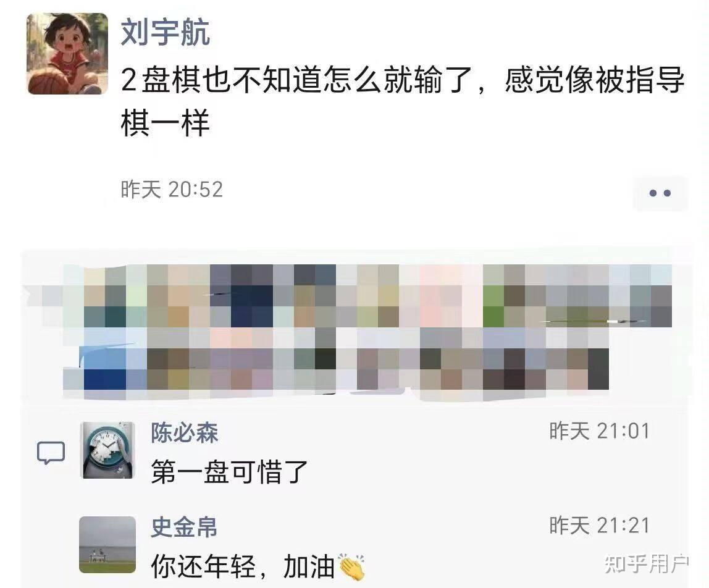The width and height of the screenshot is (709, 588).
Task: Tap the two-dot more options button
Action: (x=660, y=193)
